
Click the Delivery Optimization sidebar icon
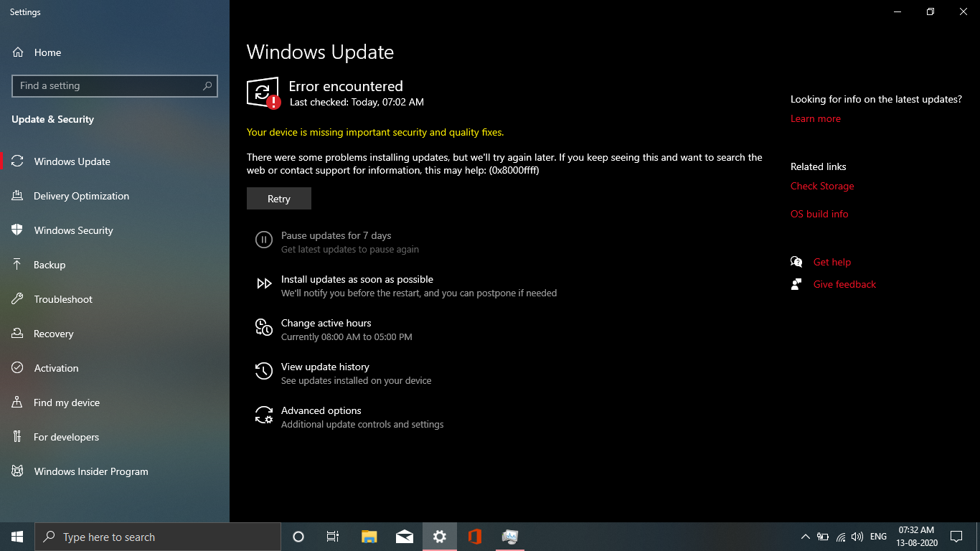pyautogui.click(x=18, y=196)
